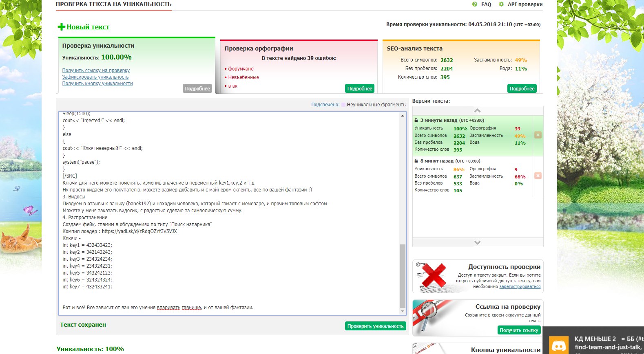Click the Уникальность 100.00% value

[x=117, y=57]
